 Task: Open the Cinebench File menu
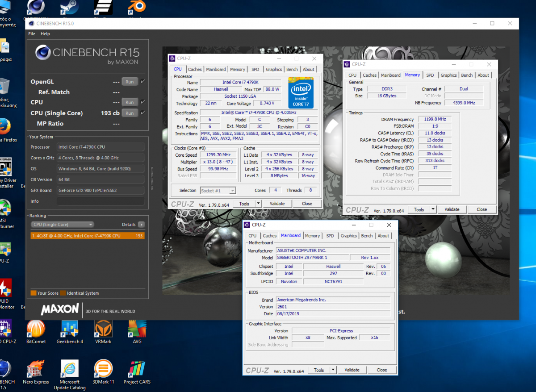[x=32, y=34]
